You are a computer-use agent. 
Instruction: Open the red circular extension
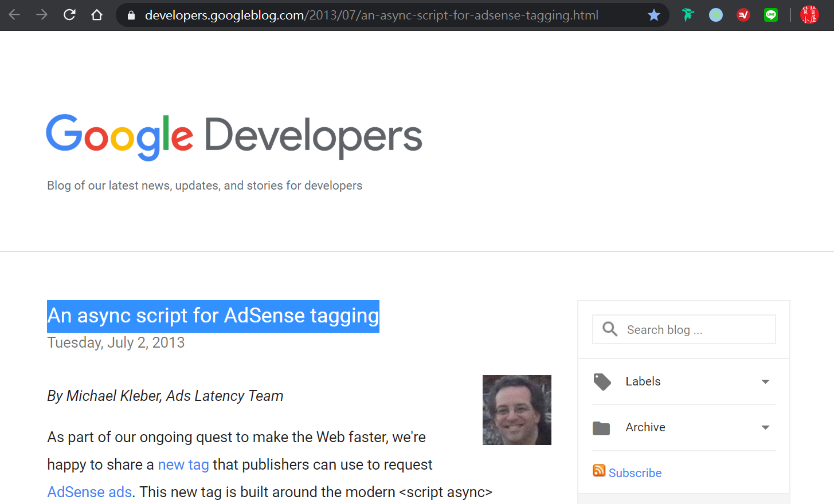(743, 15)
